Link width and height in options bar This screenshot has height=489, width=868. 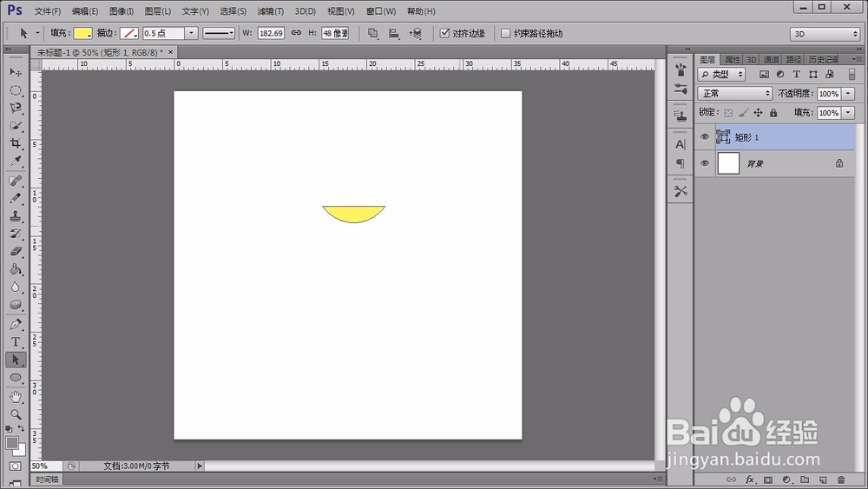pos(297,33)
